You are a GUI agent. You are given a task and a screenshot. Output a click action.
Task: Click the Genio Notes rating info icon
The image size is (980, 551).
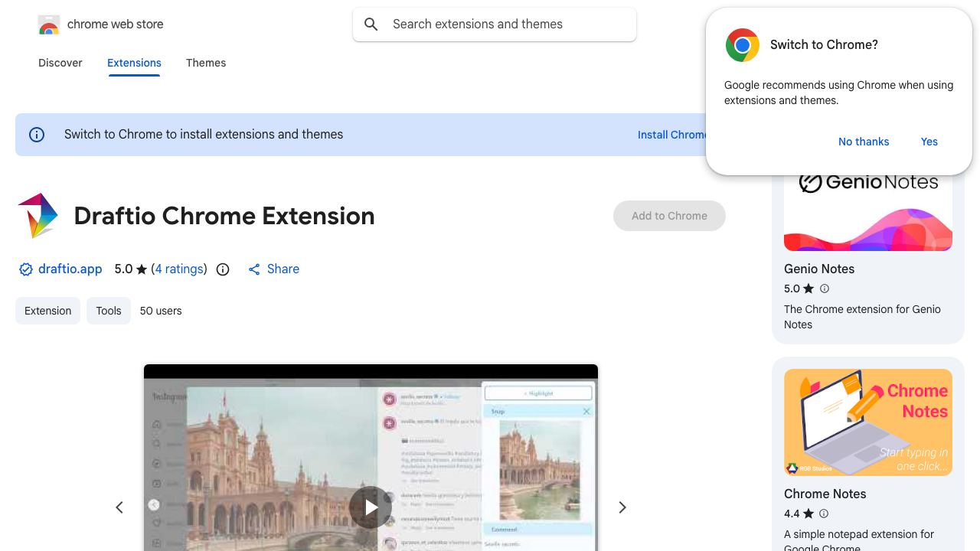coord(825,289)
